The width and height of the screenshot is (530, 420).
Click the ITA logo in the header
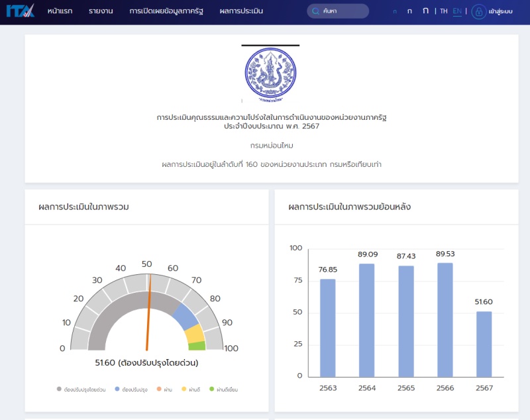click(20, 11)
